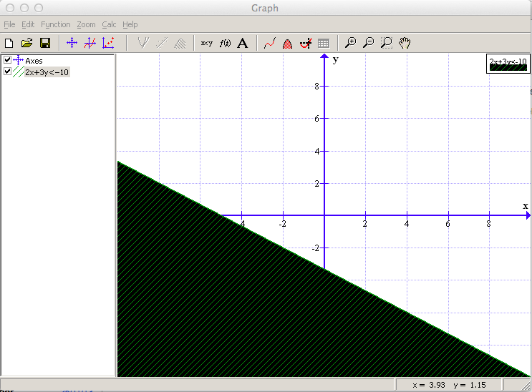The width and height of the screenshot is (532, 392).
Task: Click the New document icon
Action: 9,43
